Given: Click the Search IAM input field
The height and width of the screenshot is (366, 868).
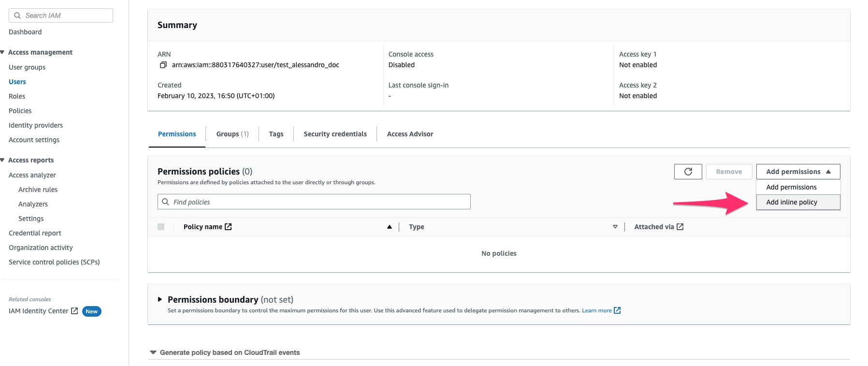Looking at the screenshot, I should tap(61, 15).
